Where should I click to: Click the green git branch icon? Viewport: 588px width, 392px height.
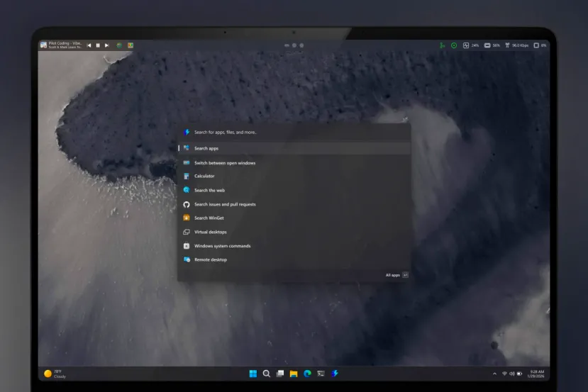point(443,45)
